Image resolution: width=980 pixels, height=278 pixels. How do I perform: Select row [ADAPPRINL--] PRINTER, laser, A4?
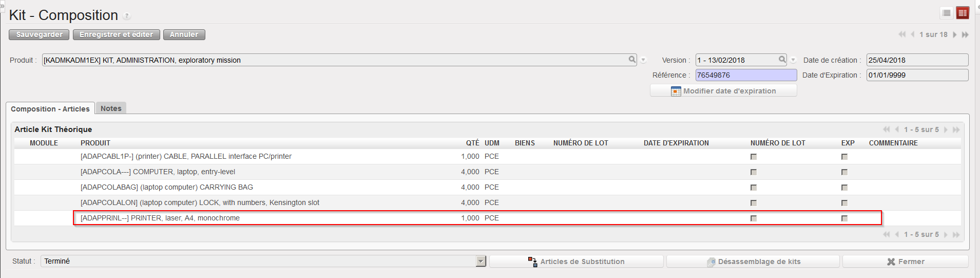click(x=487, y=218)
